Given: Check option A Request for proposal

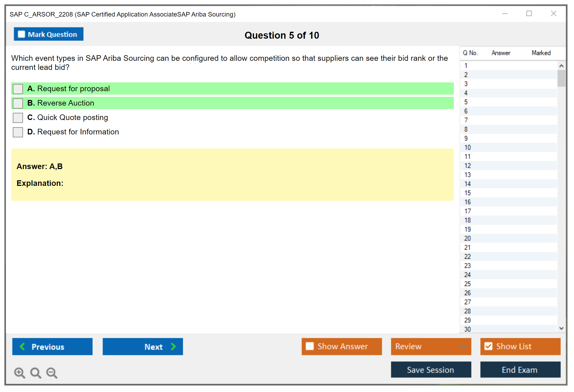Looking at the screenshot, I should (x=18, y=89).
